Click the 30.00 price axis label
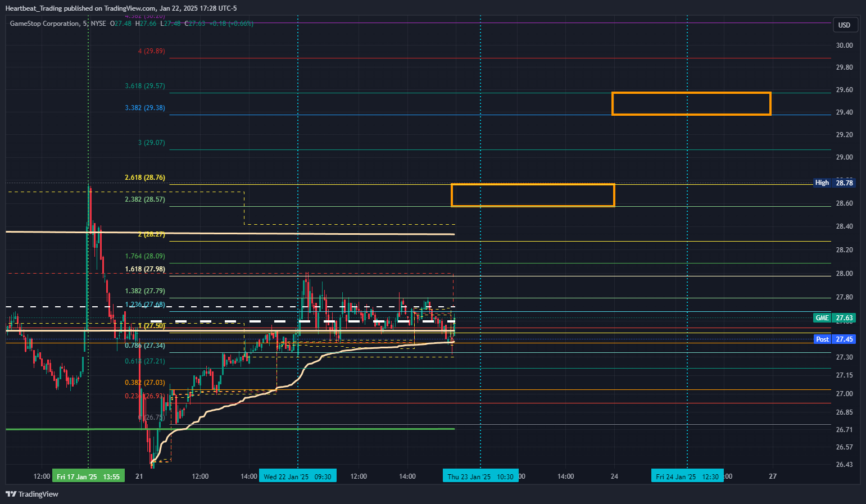 [844, 46]
